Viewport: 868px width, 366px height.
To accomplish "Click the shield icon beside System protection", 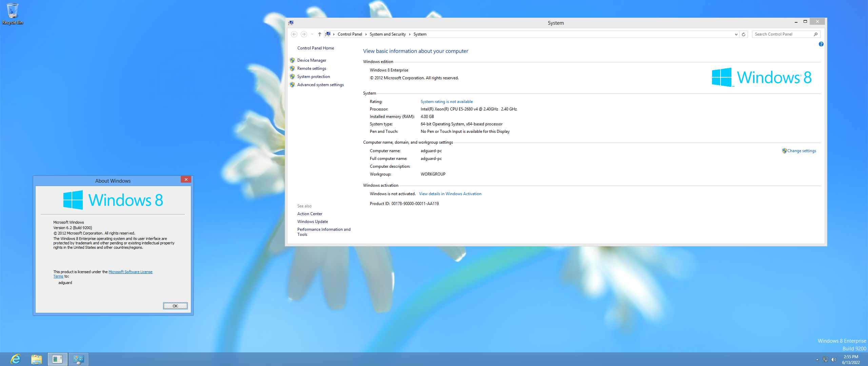I will pyautogui.click(x=292, y=77).
